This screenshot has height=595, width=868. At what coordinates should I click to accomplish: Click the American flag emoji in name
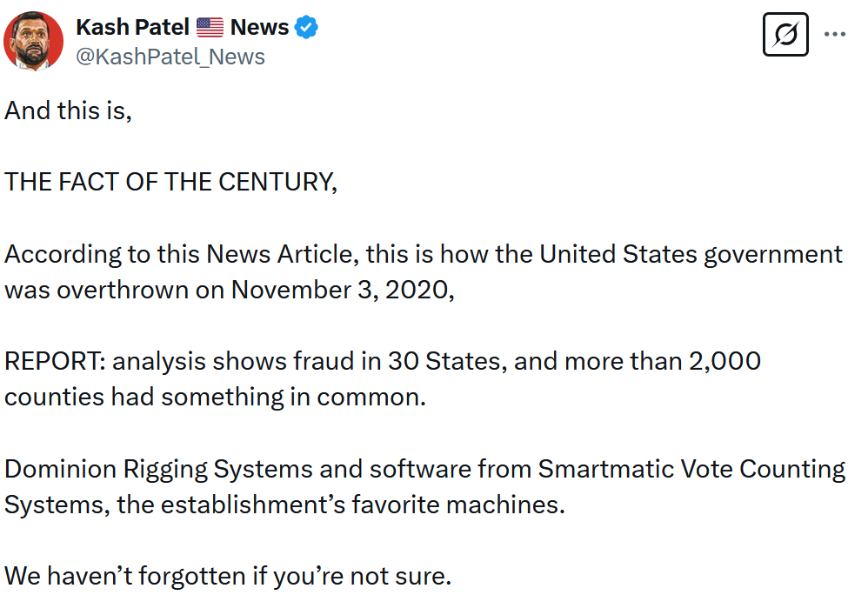pyautogui.click(x=210, y=27)
